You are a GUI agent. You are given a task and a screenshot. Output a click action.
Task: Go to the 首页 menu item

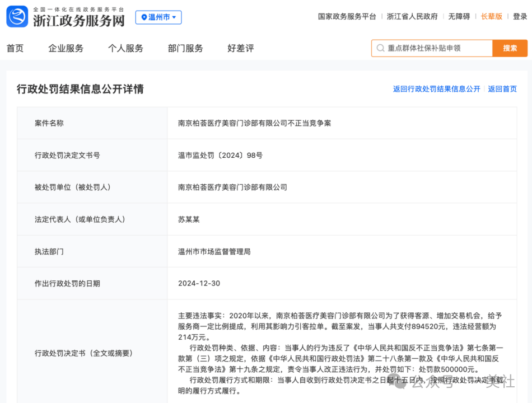tap(15, 48)
